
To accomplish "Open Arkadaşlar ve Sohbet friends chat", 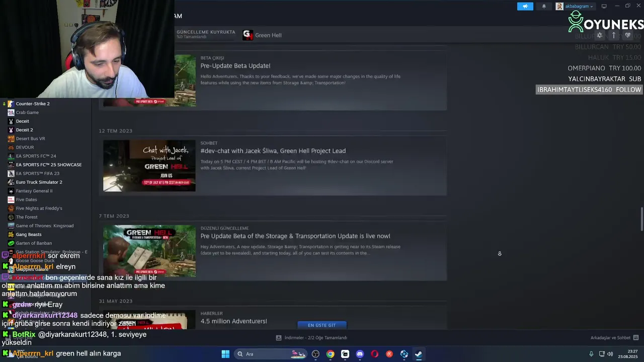I will click(610, 338).
